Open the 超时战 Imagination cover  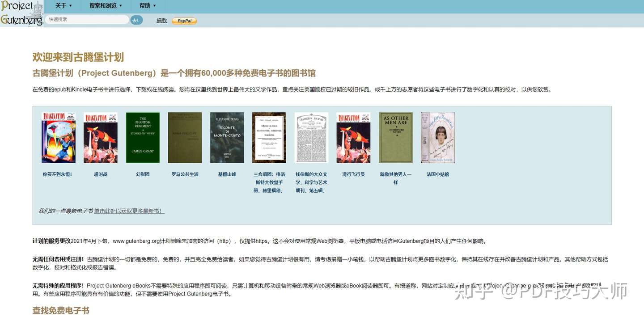(101, 138)
